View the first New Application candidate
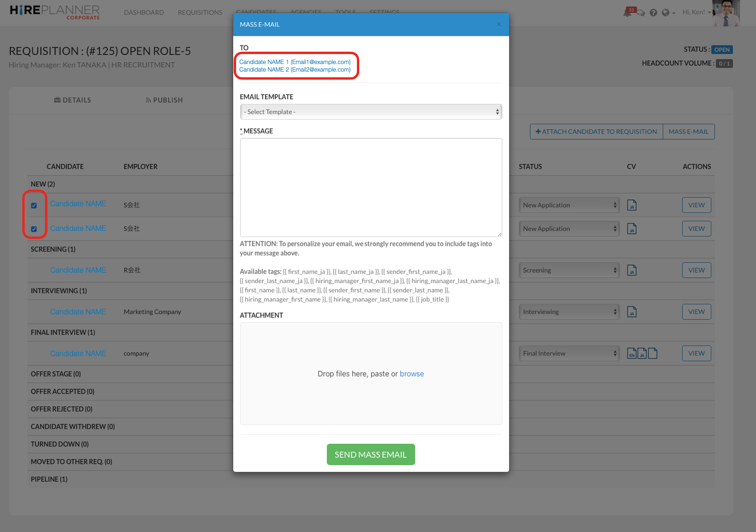The image size is (756, 532). [x=696, y=205]
